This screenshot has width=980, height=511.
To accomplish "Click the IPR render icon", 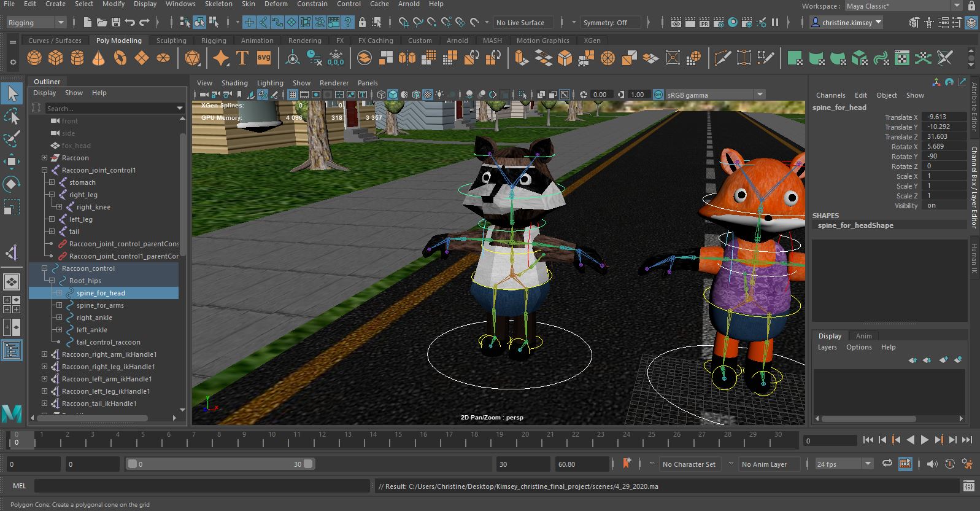I will point(704,23).
